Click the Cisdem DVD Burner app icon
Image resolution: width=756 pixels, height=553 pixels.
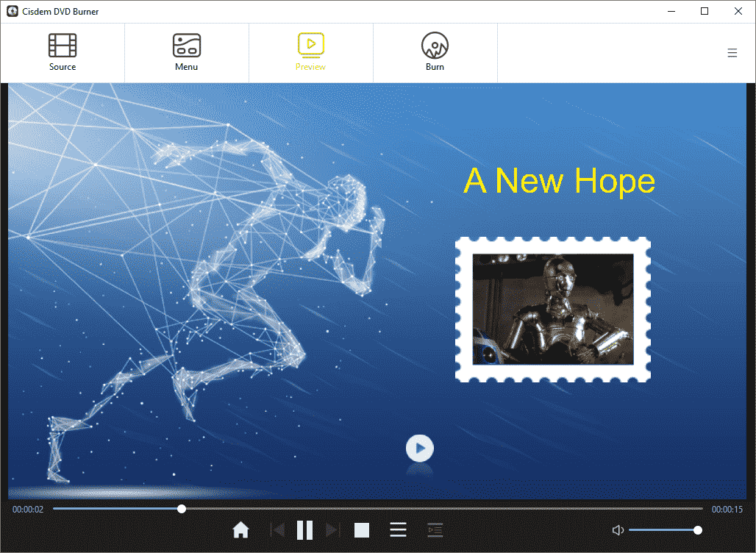(x=12, y=11)
